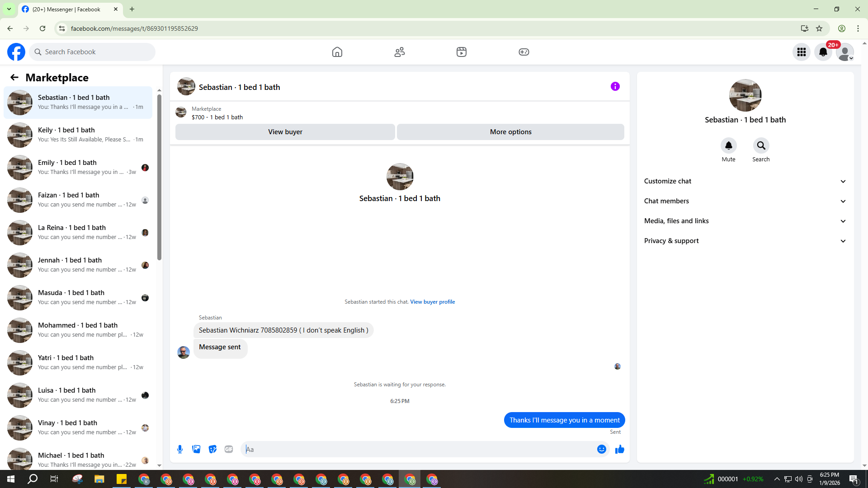
Task: Click the voice clip microphone icon
Action: pyautogui.click(x=180, y=449)
